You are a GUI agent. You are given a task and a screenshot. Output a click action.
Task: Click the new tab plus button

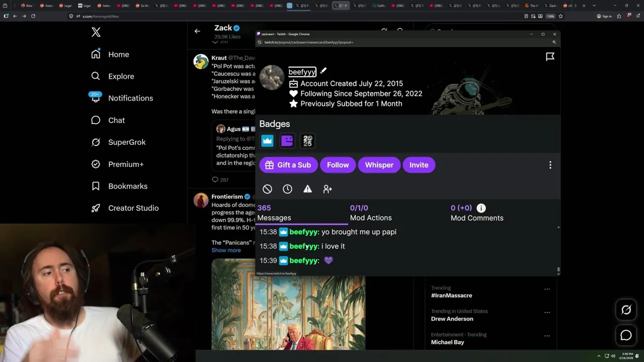584,6
